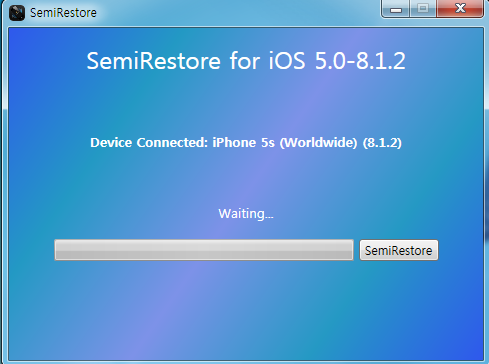Click the restore progress bar
Image resolution: width=489 pixels, height=364 pixels.
pyautogui.click(x=204, y=250)
